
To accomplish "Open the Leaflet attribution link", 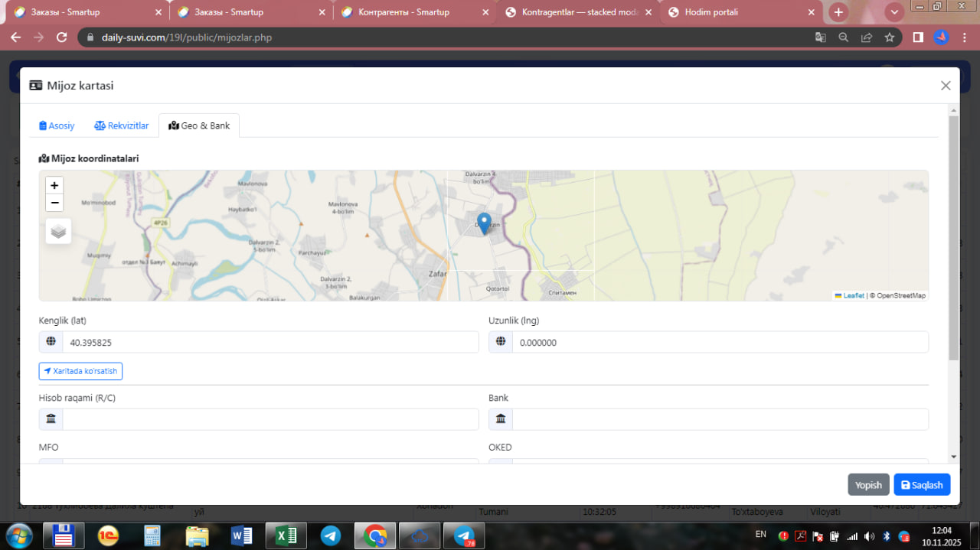I will pos(853,295).
